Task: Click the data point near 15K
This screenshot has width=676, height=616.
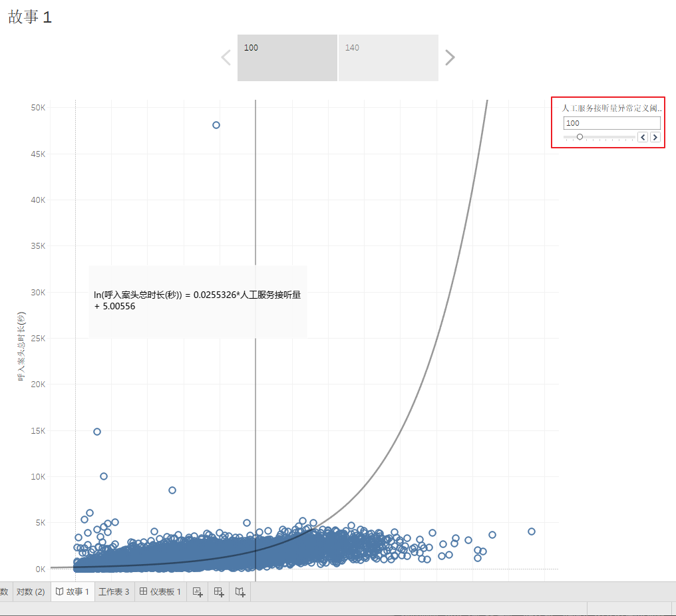Action: (x=97, y=432)
